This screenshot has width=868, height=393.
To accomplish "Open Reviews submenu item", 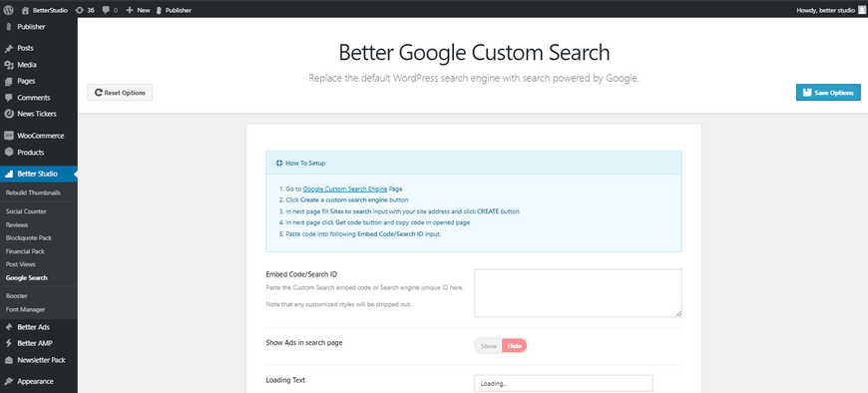I will click(x=17, y=224).
